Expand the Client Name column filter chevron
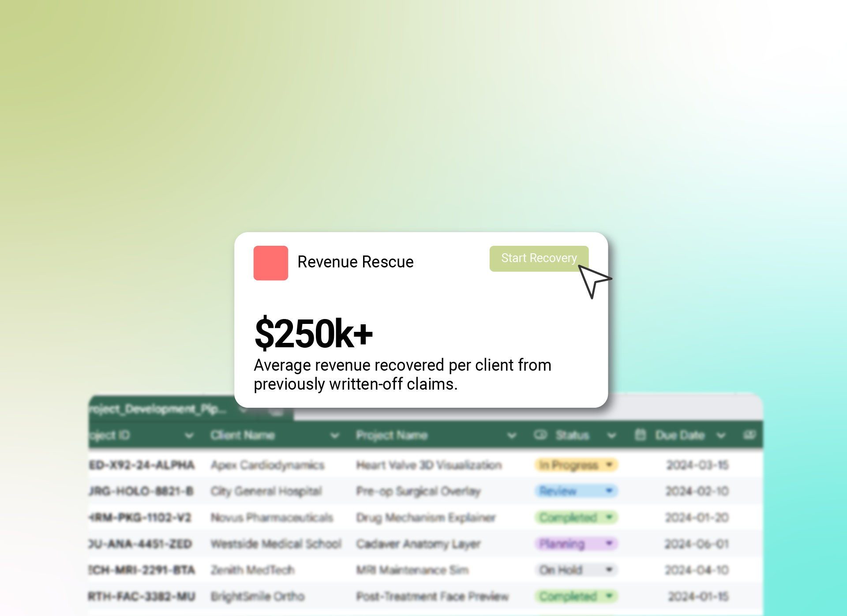This screenshot has width=847, height=616. click(x=335, y=436)
